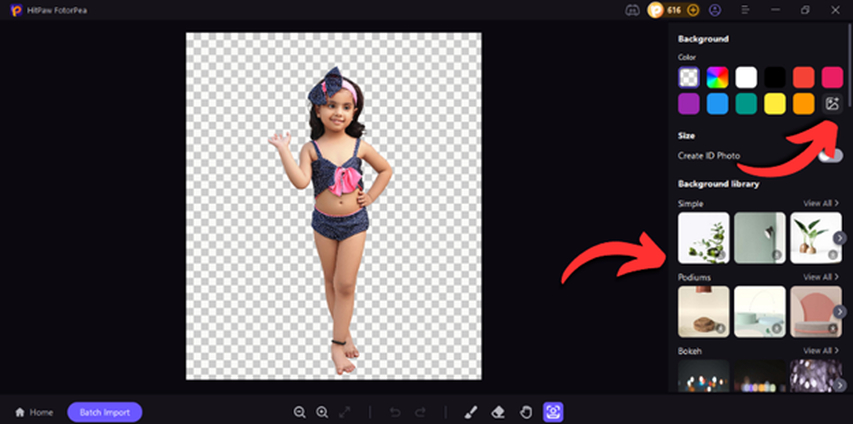Select the vase plant Simple background

[816, 238]
